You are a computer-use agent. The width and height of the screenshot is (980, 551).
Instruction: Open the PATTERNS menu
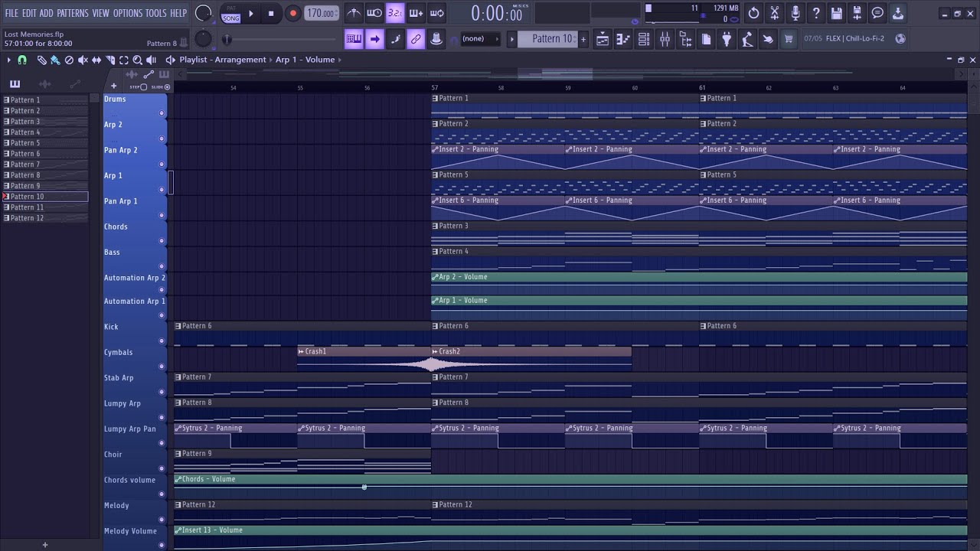point(73,13)
